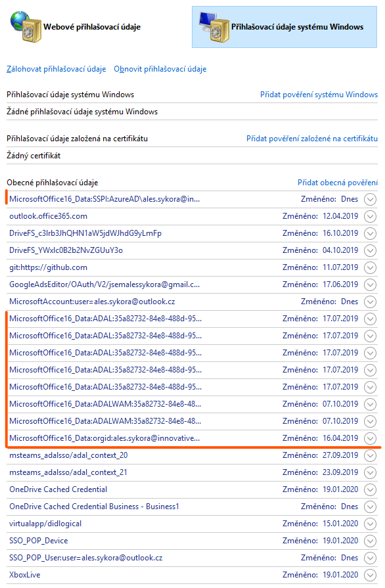Click the globe-and-safe Web credentials icon
The image size is (385, 588).
26,27
